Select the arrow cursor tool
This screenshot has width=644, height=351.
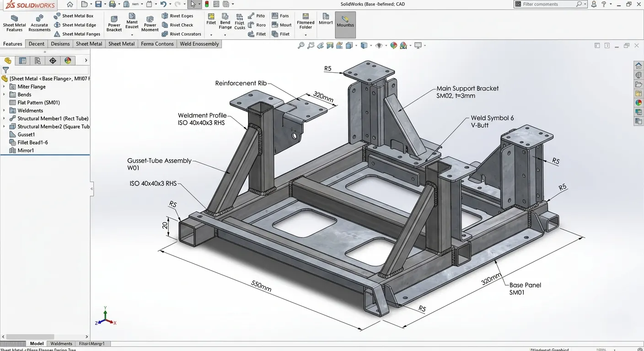tap(193, 4)
